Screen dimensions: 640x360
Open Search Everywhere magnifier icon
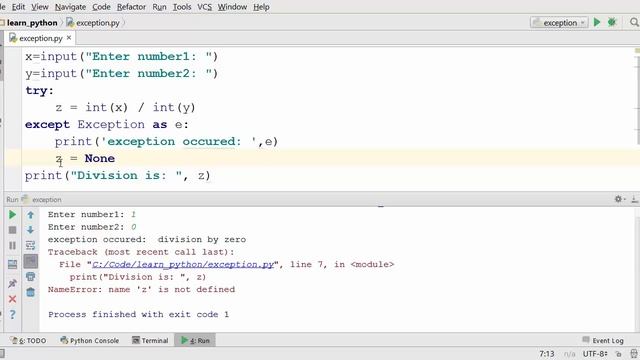click(634, 22)
